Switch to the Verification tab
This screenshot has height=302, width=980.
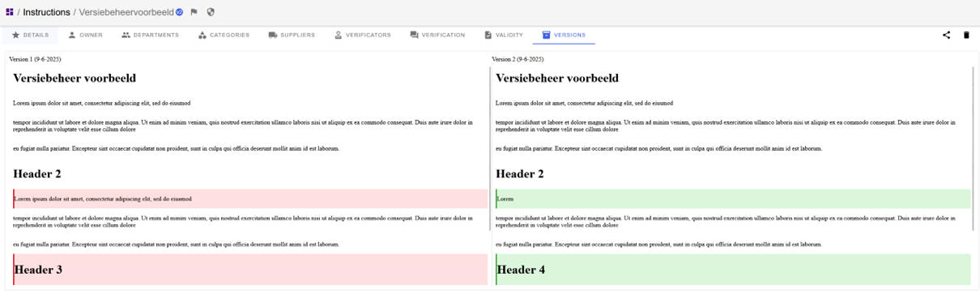[437, 35]
